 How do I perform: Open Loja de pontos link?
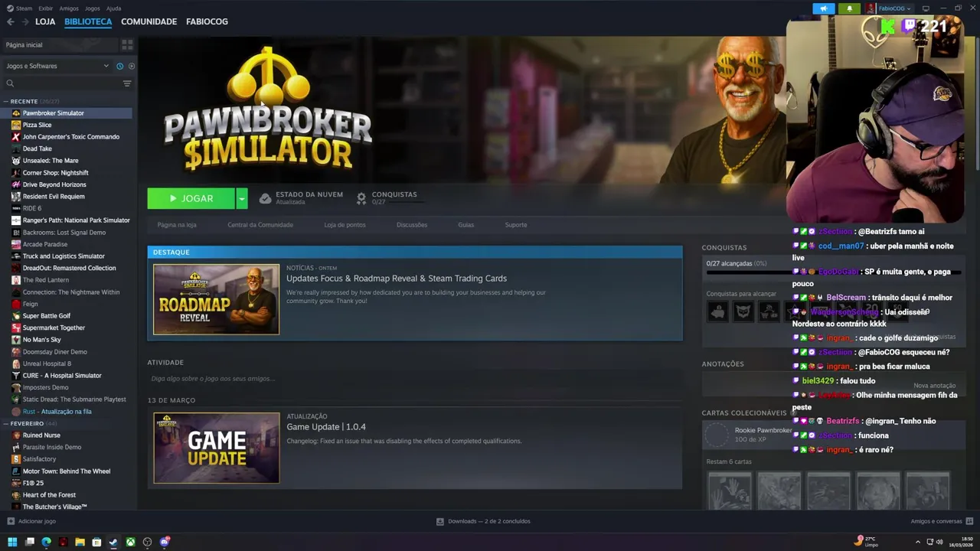point(345,225)
